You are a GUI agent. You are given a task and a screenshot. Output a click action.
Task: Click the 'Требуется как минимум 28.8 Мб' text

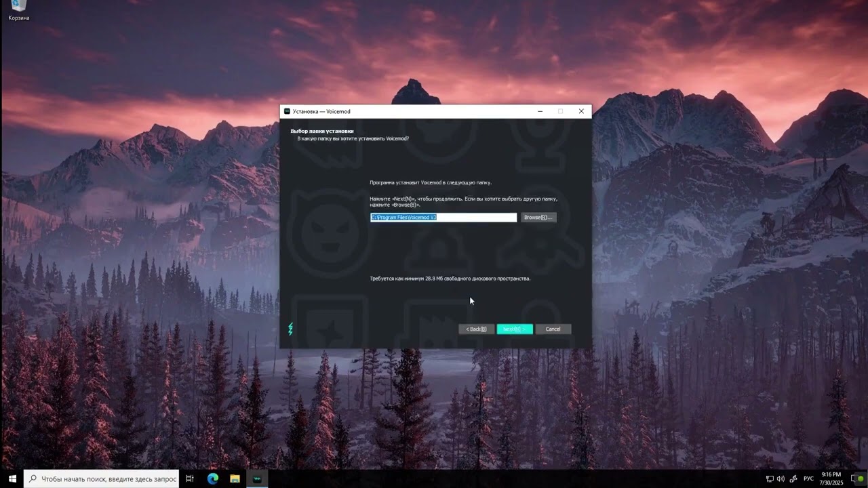coord(450,279)
